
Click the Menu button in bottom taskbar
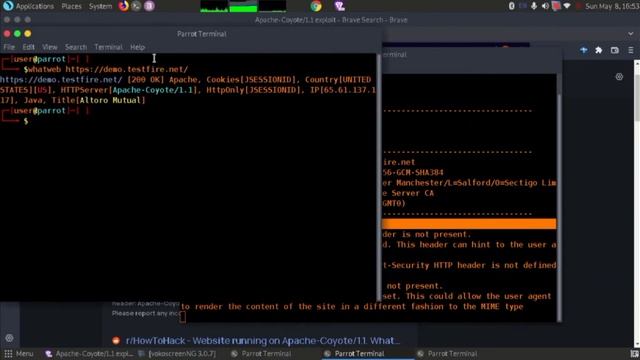click(x=18, y=354)
